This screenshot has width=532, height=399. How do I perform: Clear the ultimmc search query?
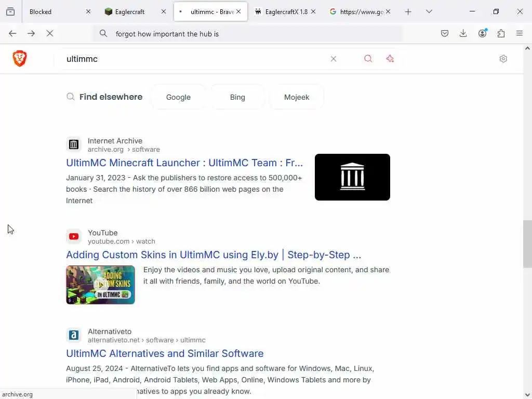334,59
